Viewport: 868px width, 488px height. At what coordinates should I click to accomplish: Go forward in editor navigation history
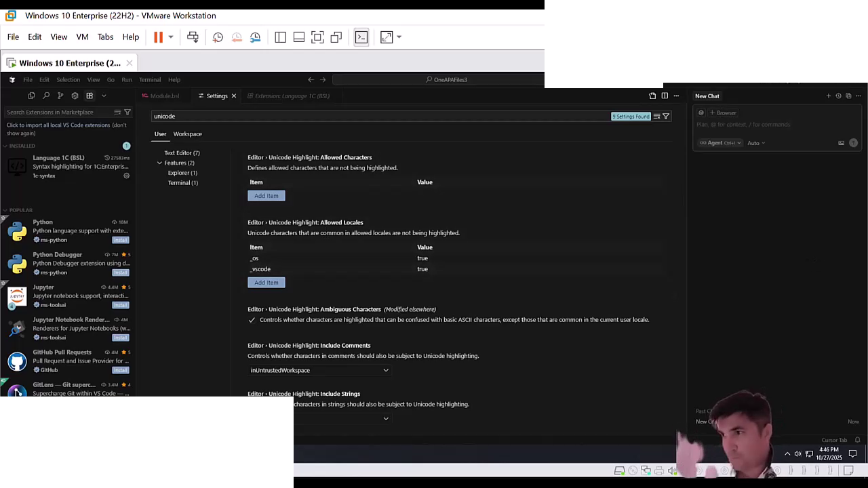point(323,80)
